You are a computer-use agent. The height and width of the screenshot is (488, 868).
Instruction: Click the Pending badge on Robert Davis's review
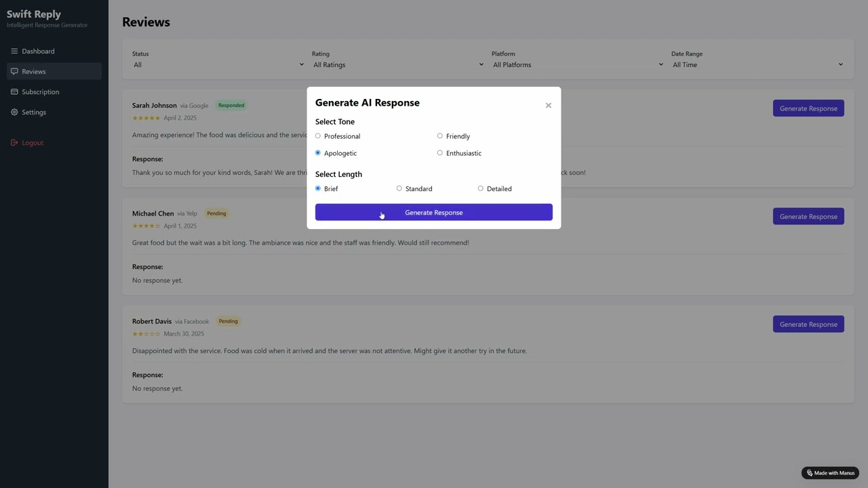229,321
